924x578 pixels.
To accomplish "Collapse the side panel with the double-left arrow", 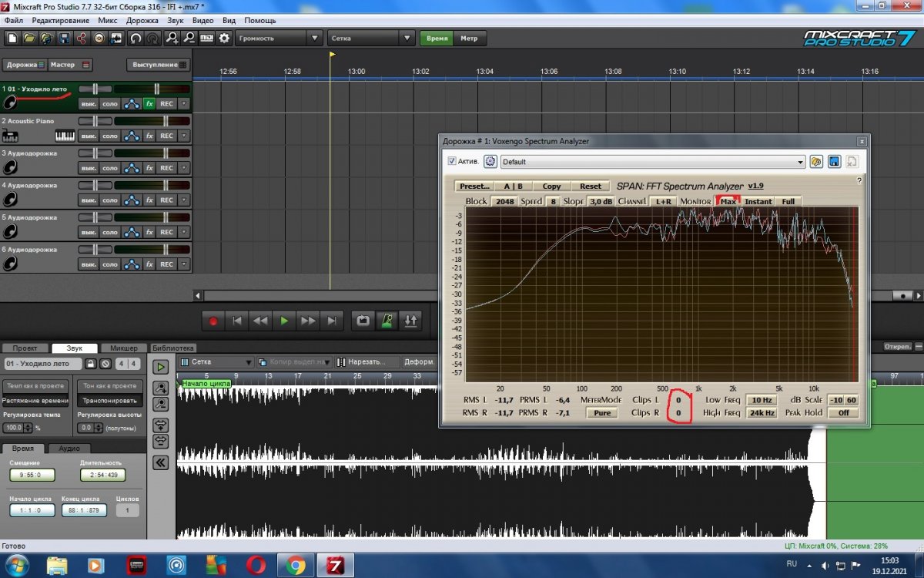I will coord(160,462).
